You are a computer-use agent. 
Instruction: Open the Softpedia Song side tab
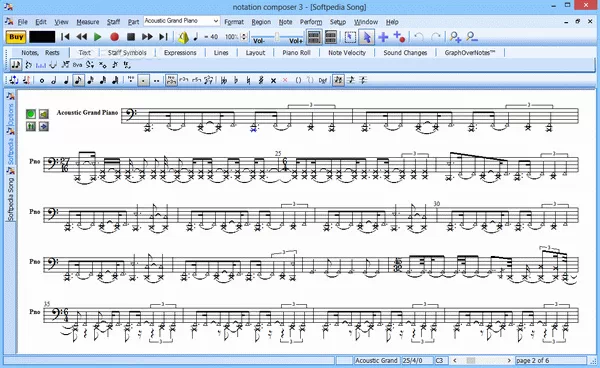click(x=11, y=199)
